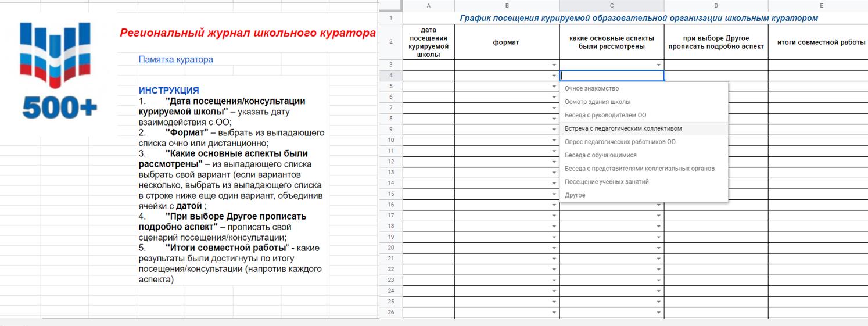Select column A header

(x=428, y=5)
